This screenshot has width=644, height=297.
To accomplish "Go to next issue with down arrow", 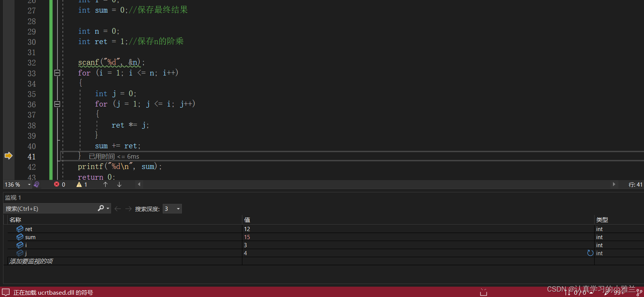I will [x=119, y=184].
